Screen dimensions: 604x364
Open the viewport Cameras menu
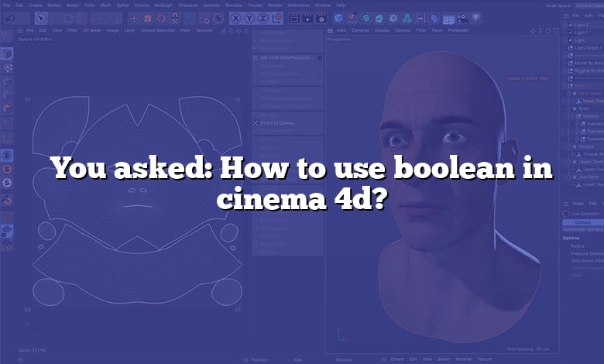(x=361, y=30)
